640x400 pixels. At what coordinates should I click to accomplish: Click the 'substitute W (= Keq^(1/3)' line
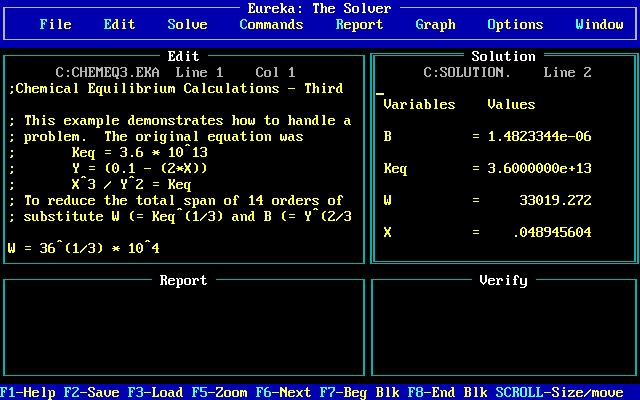180,216
